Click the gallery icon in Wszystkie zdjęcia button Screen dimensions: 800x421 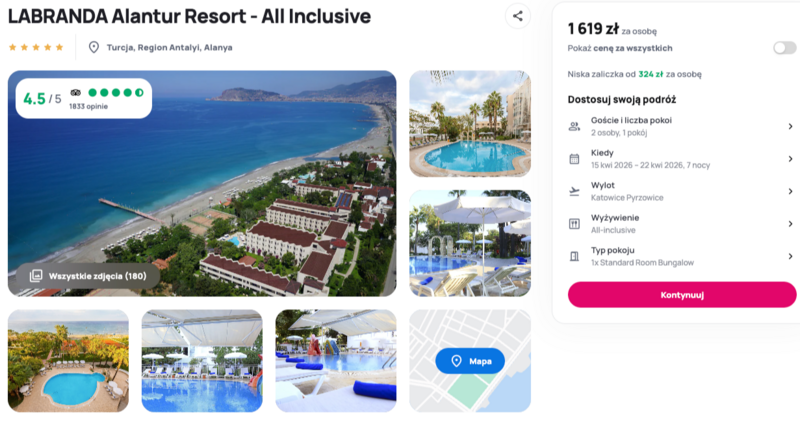point(36,276)
